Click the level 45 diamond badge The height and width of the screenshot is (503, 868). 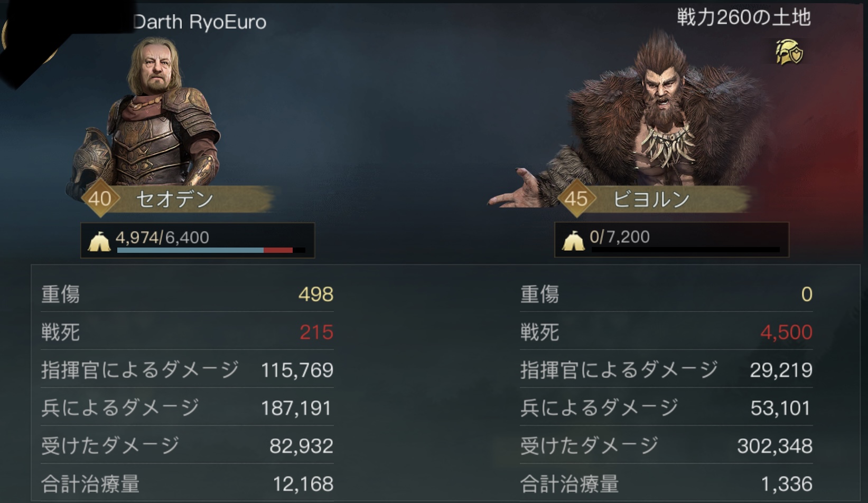tap(576, 198)
